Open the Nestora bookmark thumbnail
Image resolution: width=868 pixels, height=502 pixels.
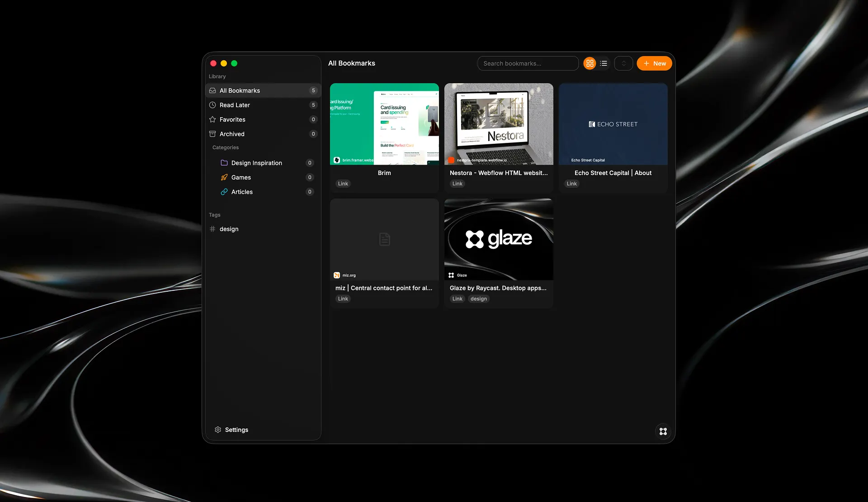(x=499, y=124)
